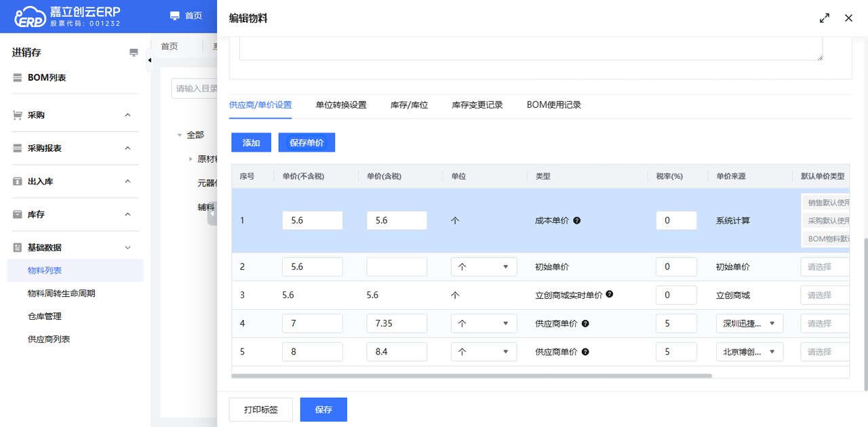Open row 4 默认单价类型 请选择 dropdown
This screenshot has height=427, width=868.
(x=825, y=323)
